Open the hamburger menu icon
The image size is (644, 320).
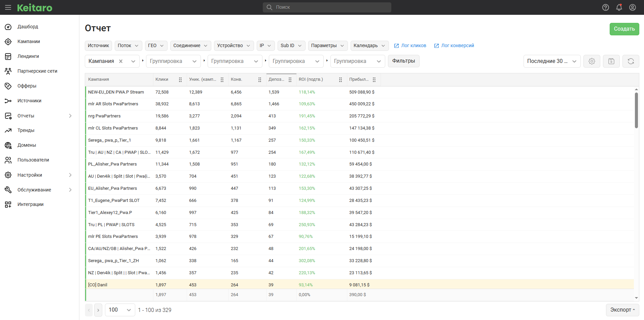(8, 7)
